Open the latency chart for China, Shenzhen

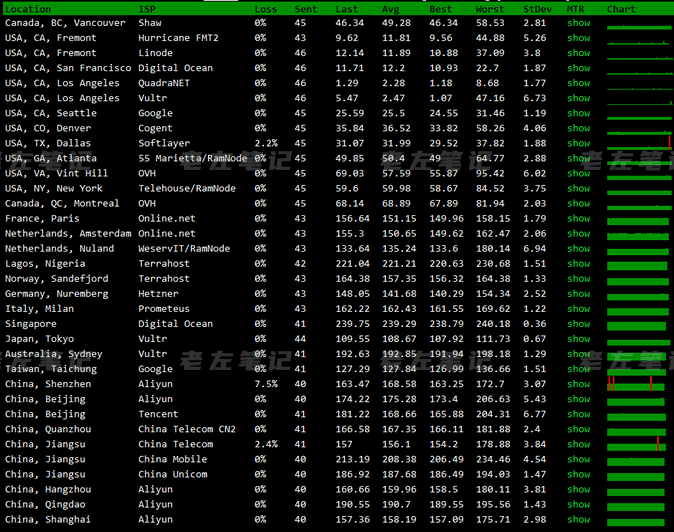(x=637, y=384)
